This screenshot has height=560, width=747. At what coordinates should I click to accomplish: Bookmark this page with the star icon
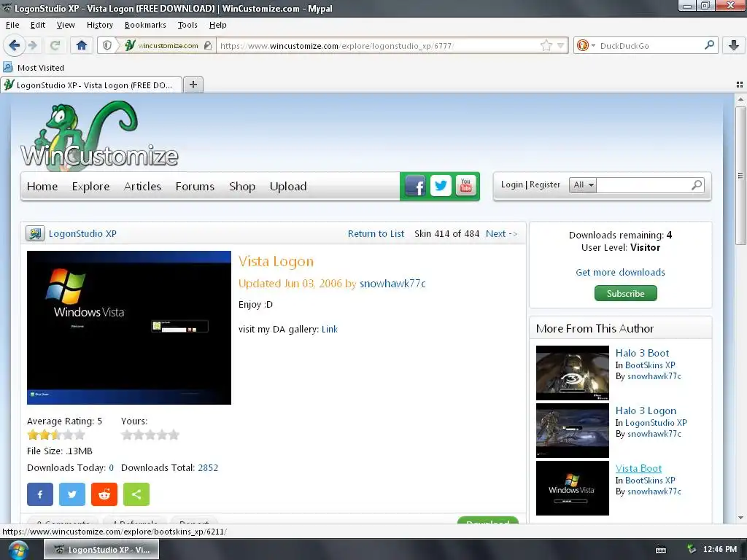coord(546,46)
